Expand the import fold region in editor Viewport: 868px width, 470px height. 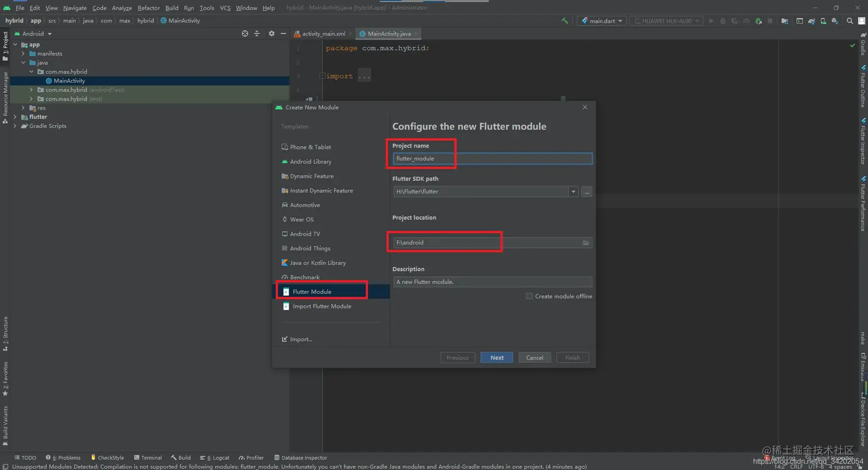coord(323,76)
